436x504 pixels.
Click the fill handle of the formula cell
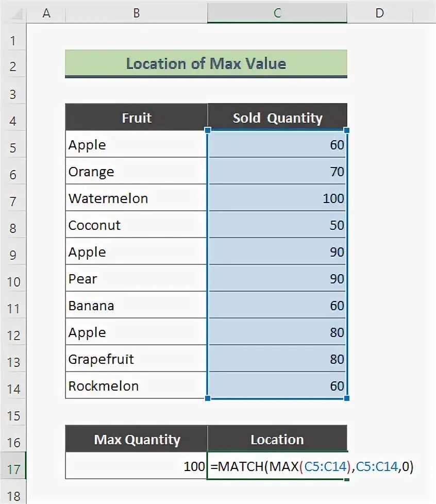click(x=347, y=480)
